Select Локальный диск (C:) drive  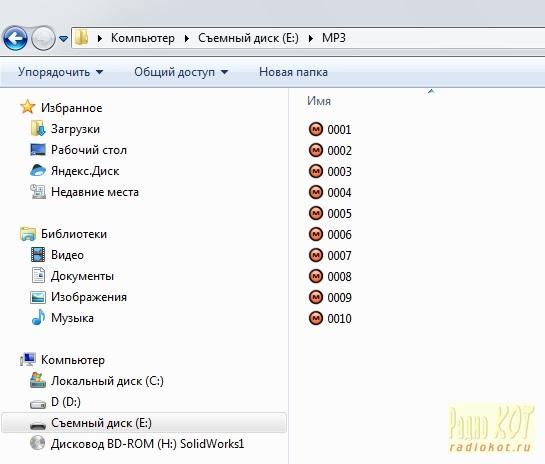pos(107,381)
